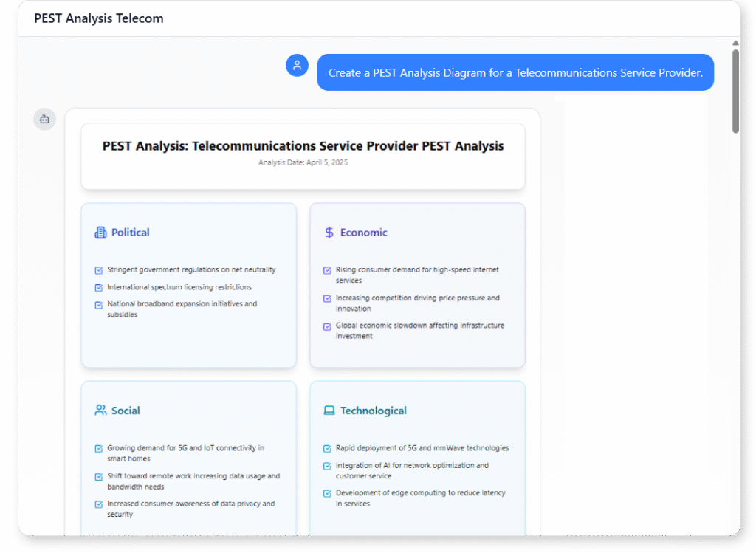Click the Social people icon
756x553 pixels.
[x=100, y=411]
